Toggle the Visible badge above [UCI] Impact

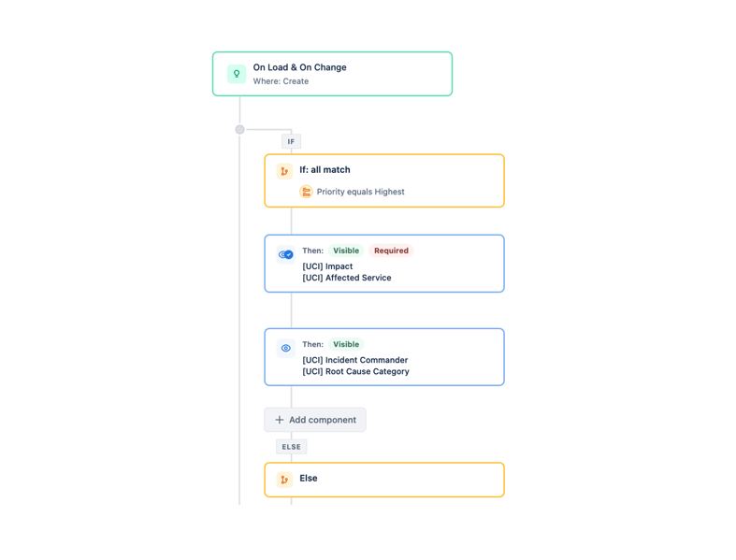(x=346, y=251)
